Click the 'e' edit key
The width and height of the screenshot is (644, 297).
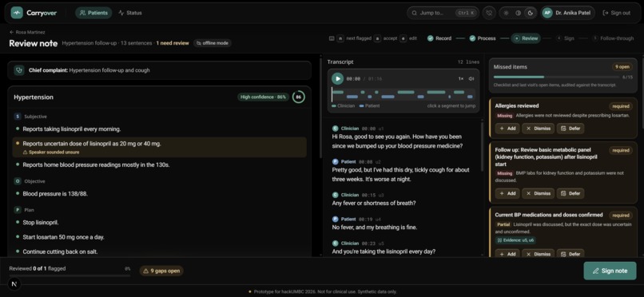(403, 38)
